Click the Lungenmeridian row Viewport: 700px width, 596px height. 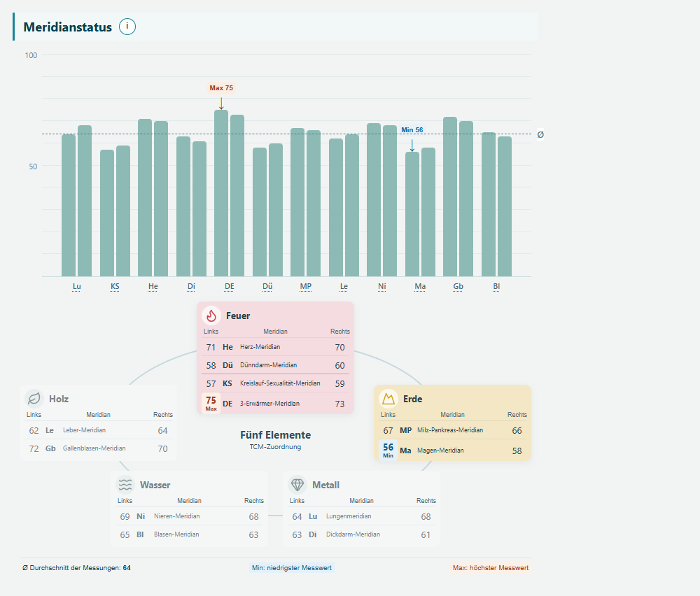click(x=362, y=516)
